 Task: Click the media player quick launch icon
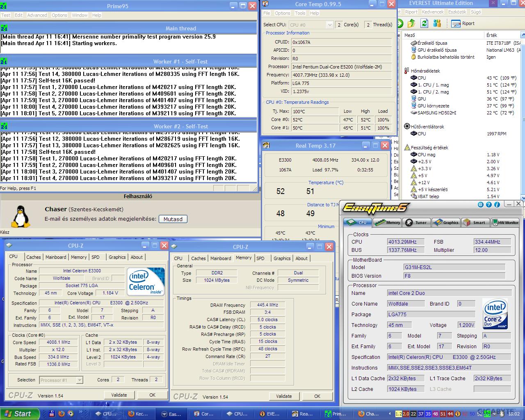coord(71,414)
